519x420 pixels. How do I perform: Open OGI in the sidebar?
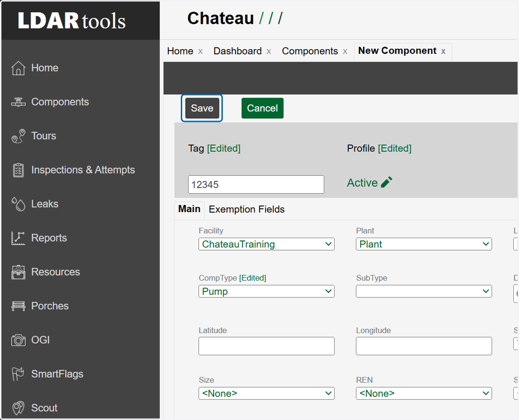click(x=40, y=340)
